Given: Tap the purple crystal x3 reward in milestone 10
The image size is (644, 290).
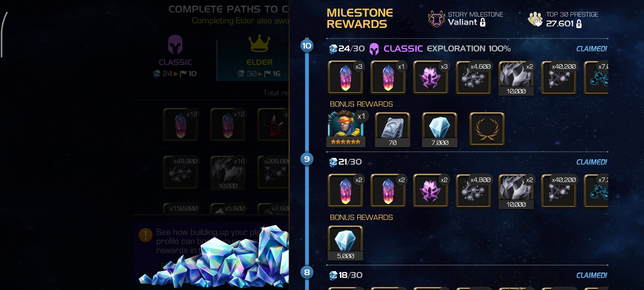Looking at the screenshot, I should [431, 78].
